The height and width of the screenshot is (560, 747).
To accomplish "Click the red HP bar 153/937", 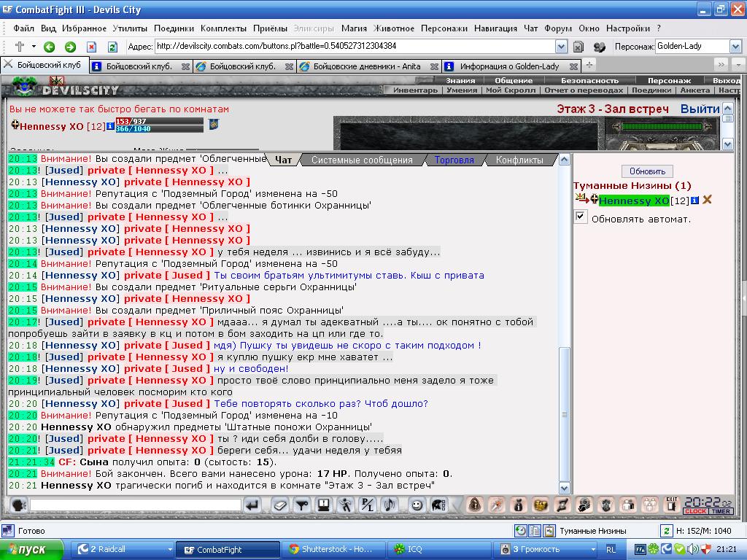I will coord(159,122).
